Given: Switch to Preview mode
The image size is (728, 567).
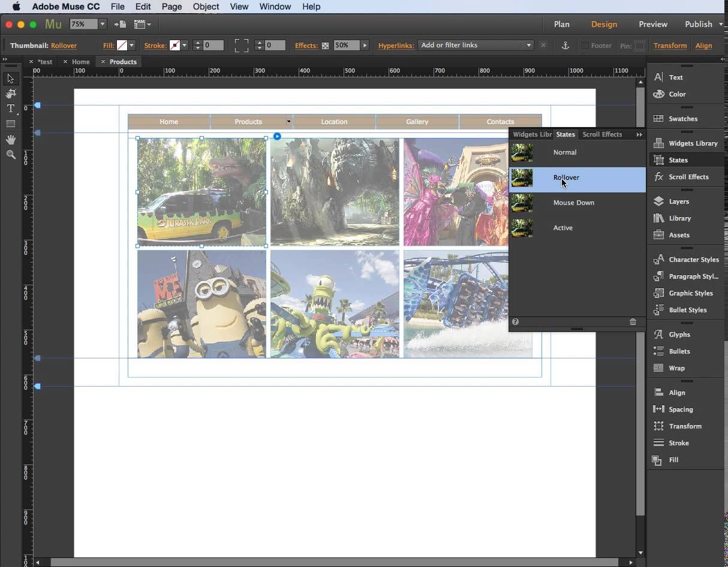Looking at the screenshot, I should point(652,24).
